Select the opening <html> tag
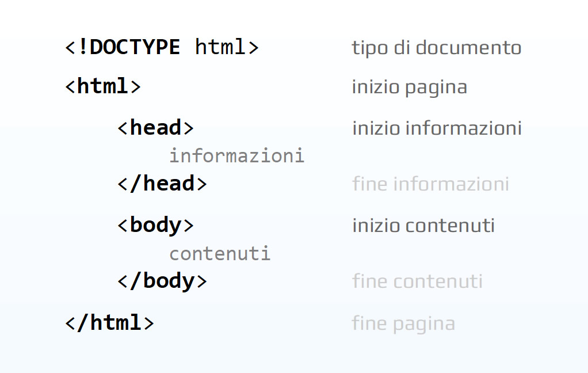The width and height of the screenshot is (588, 373). (103, 86)
